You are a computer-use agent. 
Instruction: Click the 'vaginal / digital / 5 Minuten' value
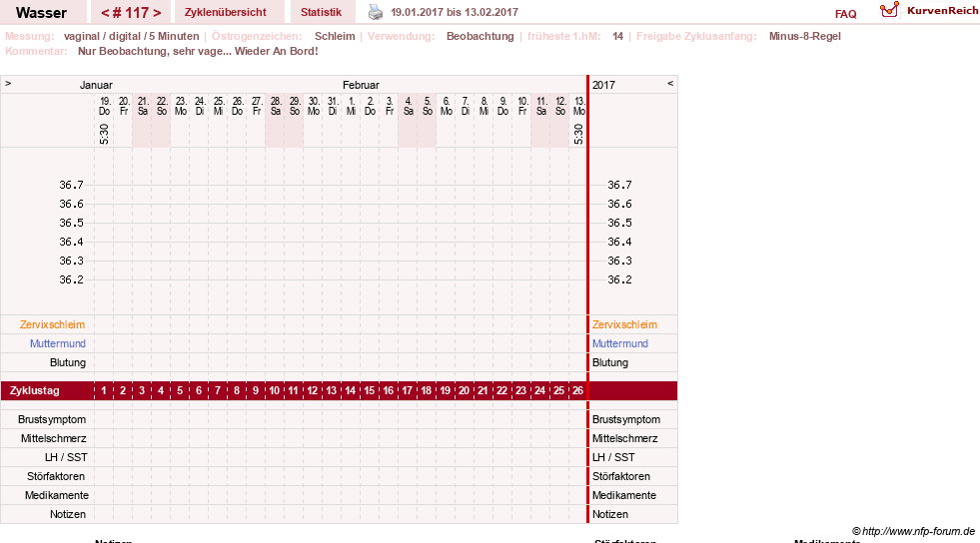pos(131,36)
